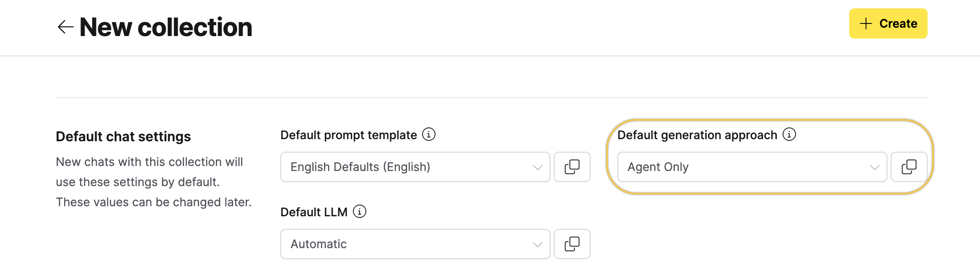Click the New collection heading
This screenshot has height=280, width=980.
(x=166, y=27)
